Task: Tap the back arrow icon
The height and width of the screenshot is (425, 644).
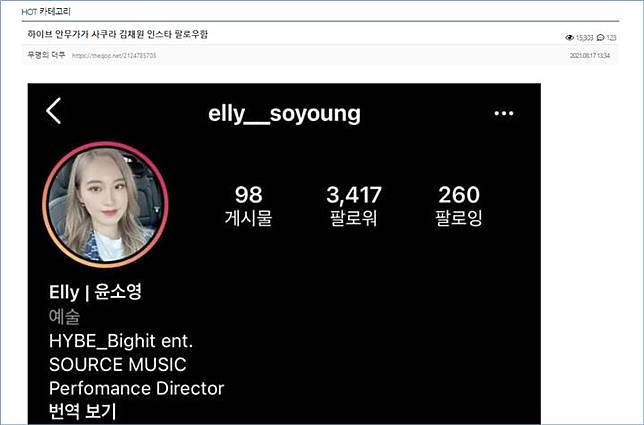Action: (x=54, y=111)
